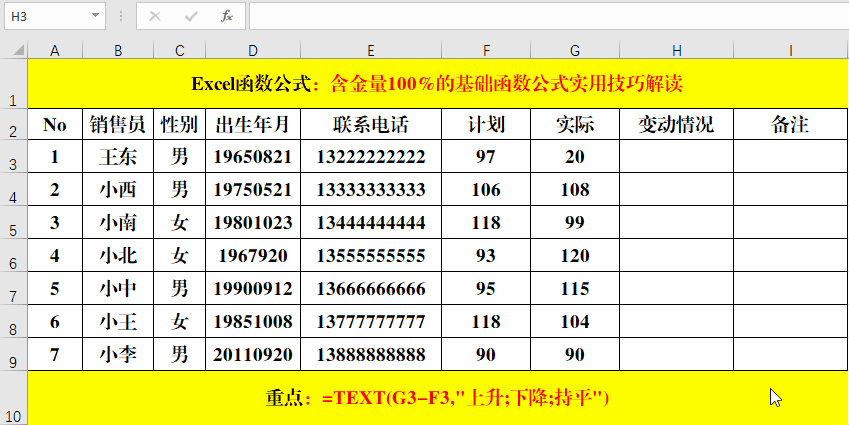Click the '联系电话' header cell
Screen dimensions: 849x425
point(371,125)
